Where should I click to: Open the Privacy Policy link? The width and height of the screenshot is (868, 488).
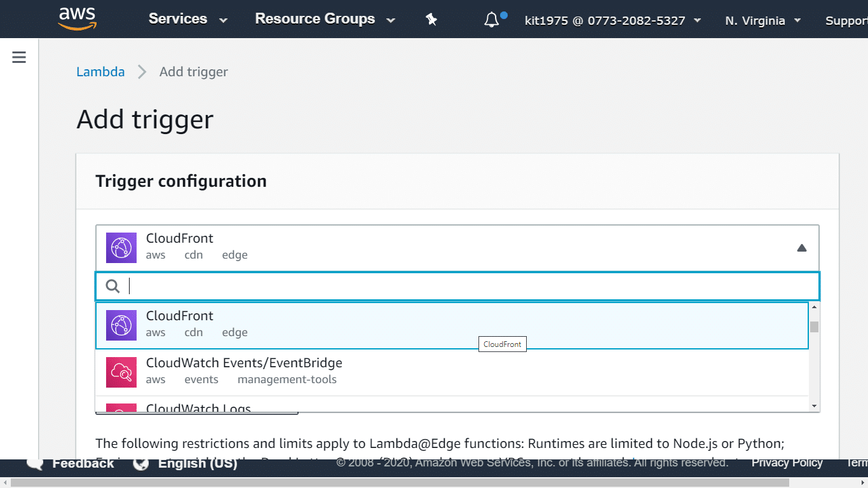pyautogui.click(x=787, y=463)
